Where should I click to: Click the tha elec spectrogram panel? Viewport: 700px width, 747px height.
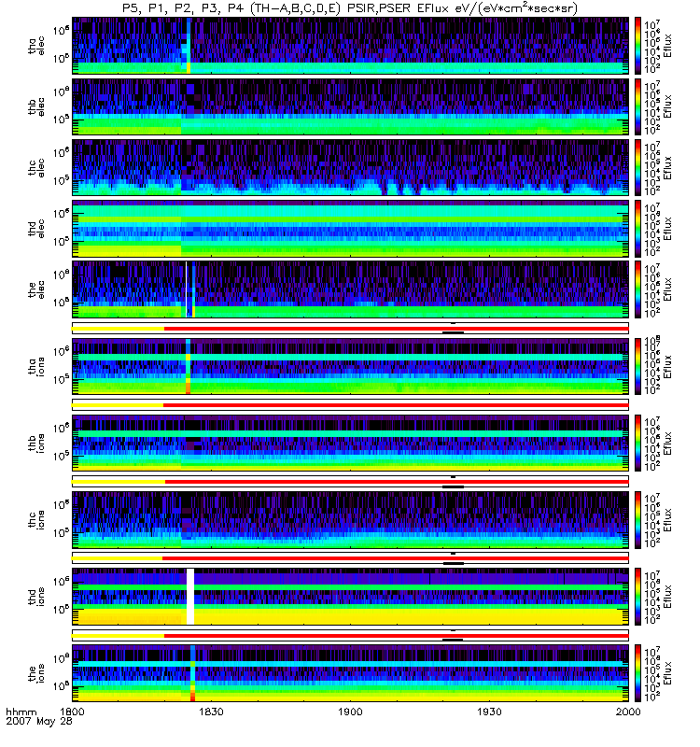tap(350, 45)
